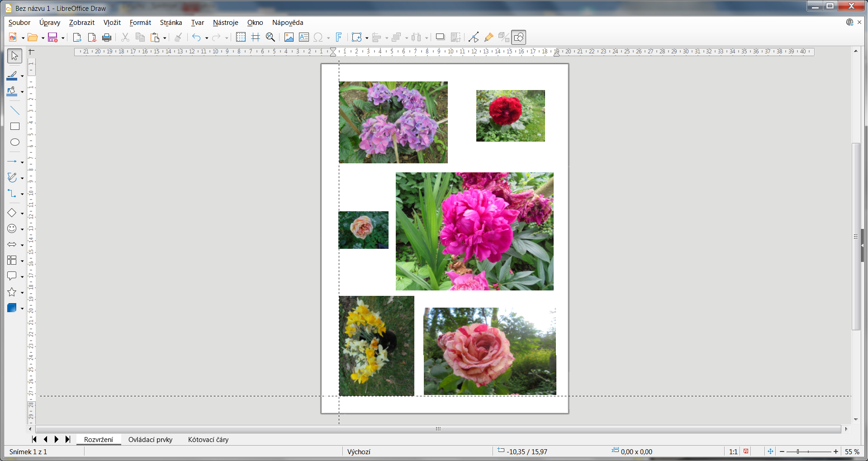Select the Ellipse drawing tool

[x=15, y=143]
